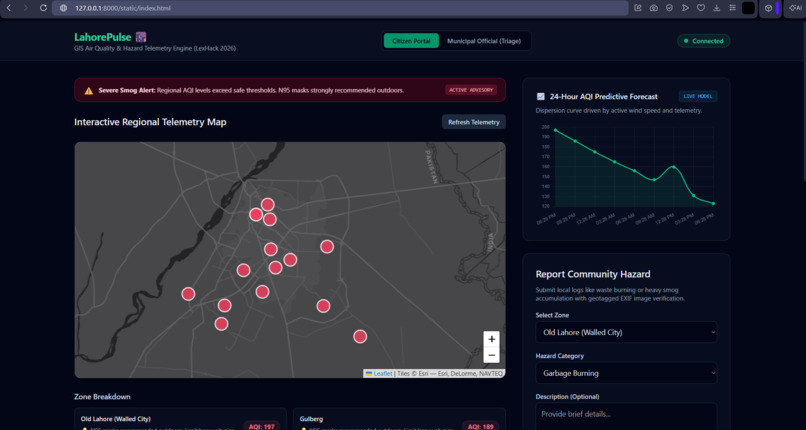Zoom in the map with plus button
This screenshot has width=806, height=430.
point(491,339)
